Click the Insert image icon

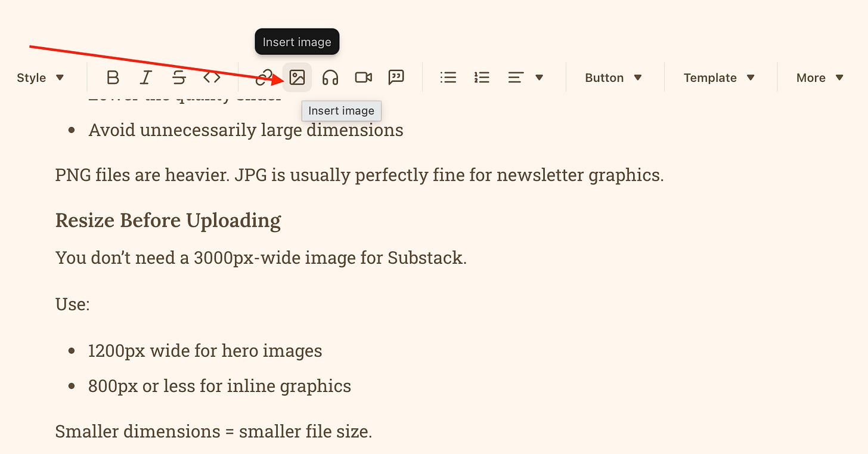(x=297, y=78)
